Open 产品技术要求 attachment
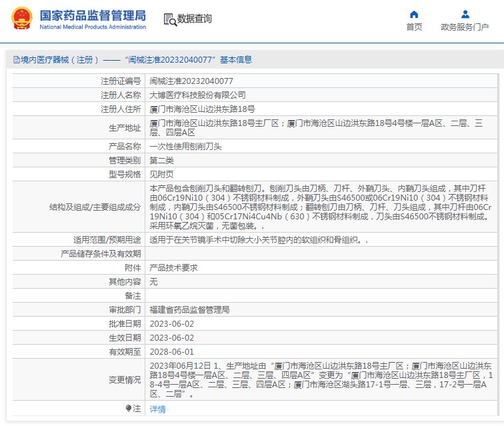 [173, 267]
